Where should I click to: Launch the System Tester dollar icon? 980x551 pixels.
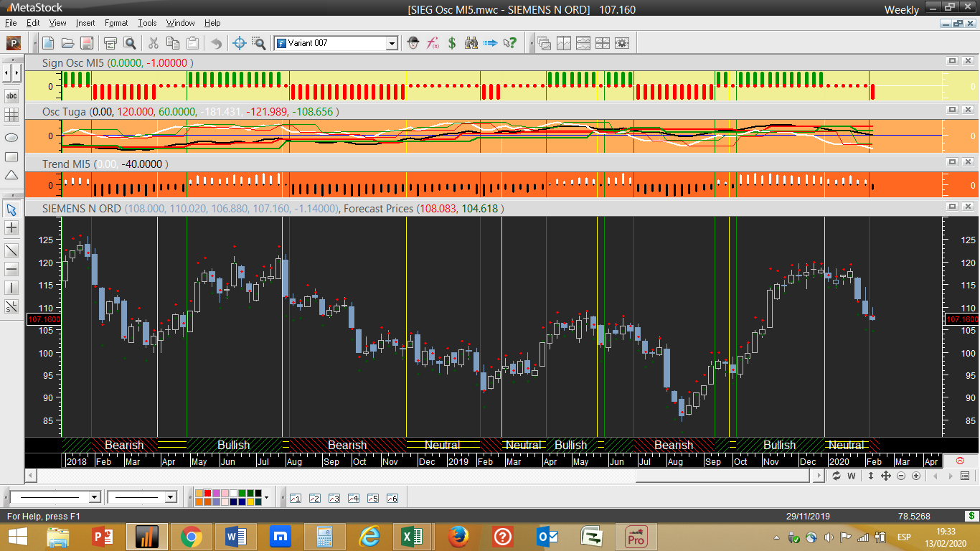point(452,43)
